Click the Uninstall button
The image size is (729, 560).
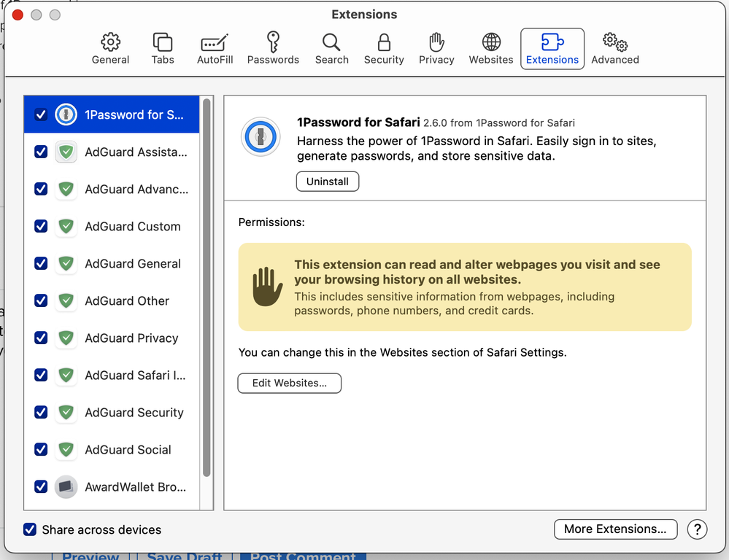point(327,182)
